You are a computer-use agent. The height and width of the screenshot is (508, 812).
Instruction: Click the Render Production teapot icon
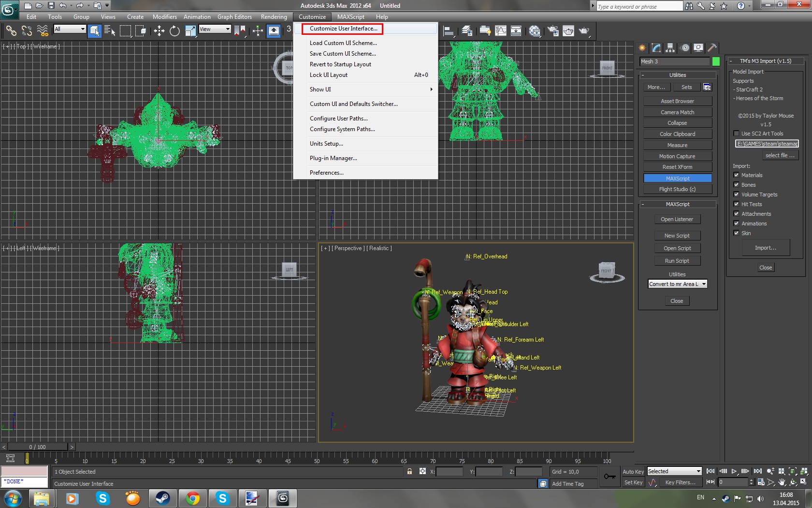coord(584,31)
